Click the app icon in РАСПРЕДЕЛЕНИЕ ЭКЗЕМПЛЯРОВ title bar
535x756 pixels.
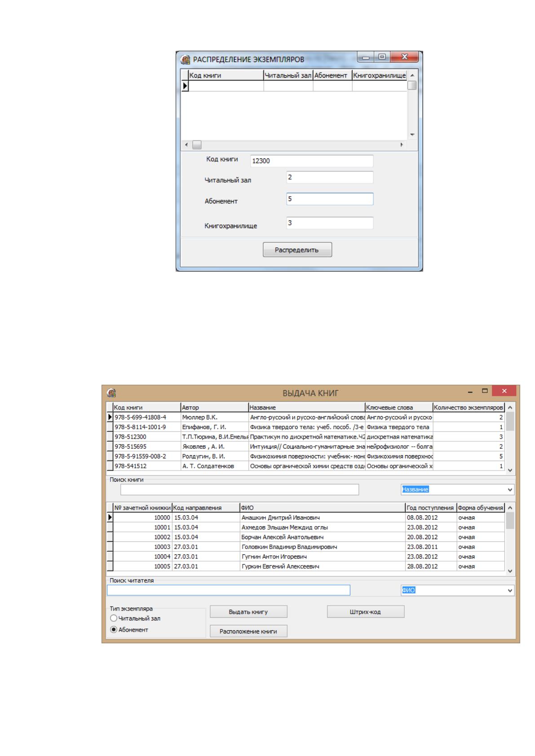pyautogui.click(x=185, y=59)
